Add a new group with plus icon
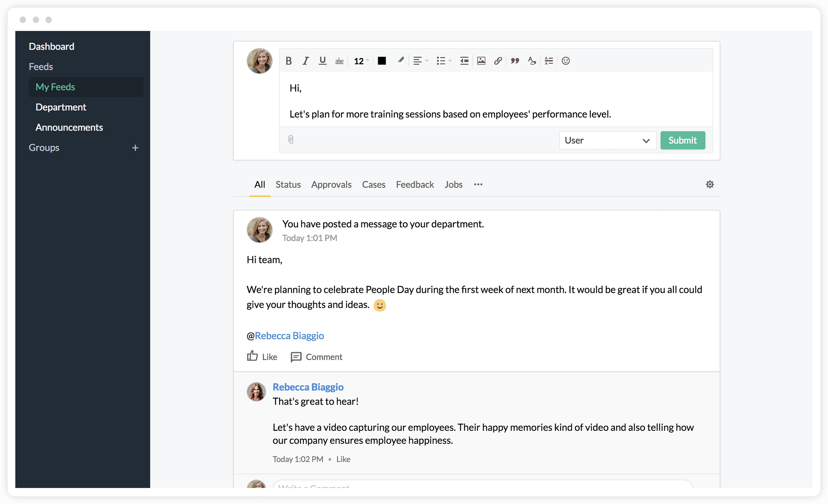This screenshot has height=504, width=828. click(x=135, y=148)
